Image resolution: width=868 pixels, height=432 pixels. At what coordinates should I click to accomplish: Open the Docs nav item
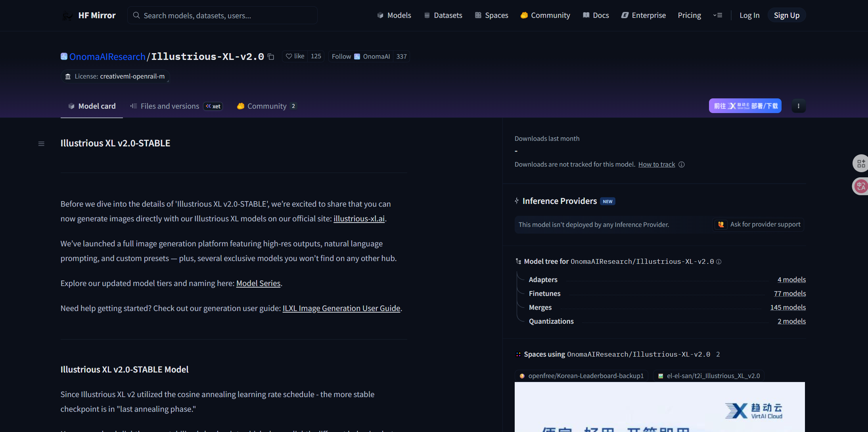point(596,15)
